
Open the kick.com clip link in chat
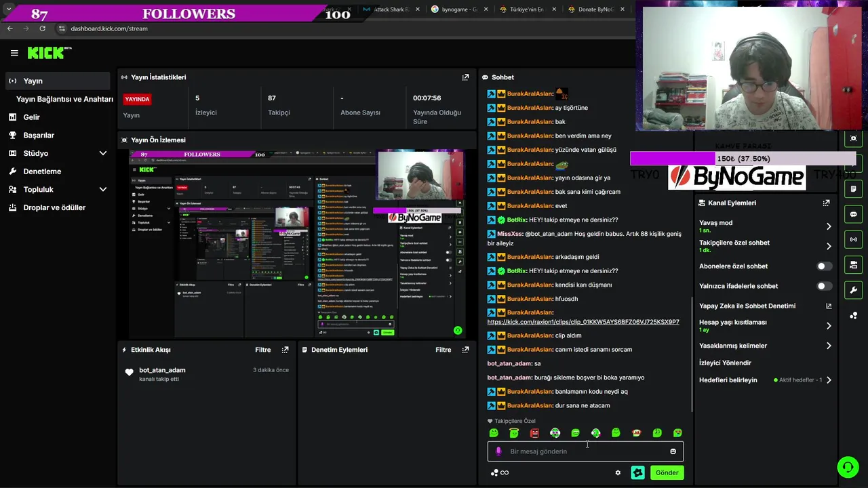[583, 322]
